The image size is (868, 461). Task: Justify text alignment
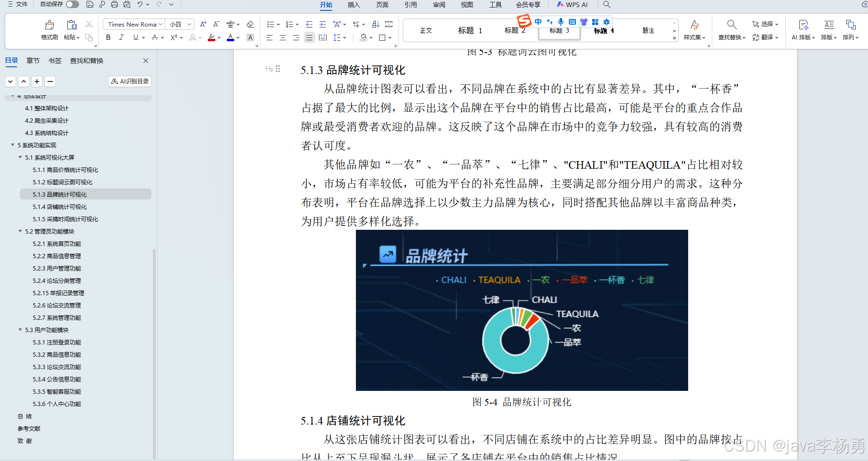pyautogui.click(x=309, y=37)
